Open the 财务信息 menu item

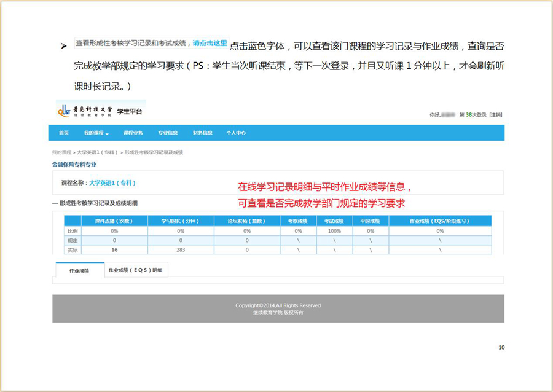click(202, 133)
